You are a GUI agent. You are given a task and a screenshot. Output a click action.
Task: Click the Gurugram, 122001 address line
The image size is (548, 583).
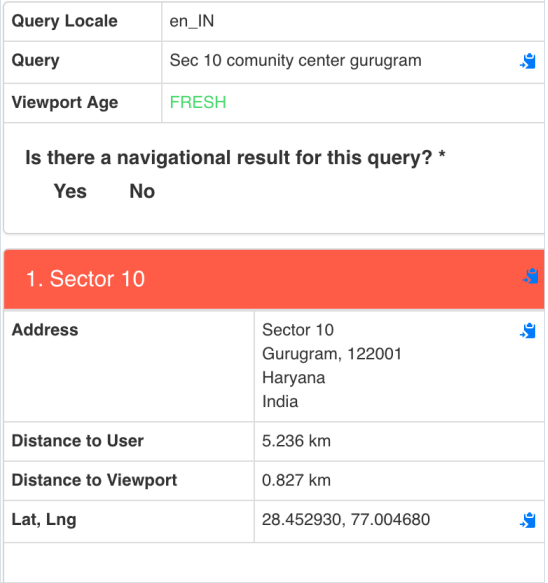pyautogui.click(x=332, y=354)
